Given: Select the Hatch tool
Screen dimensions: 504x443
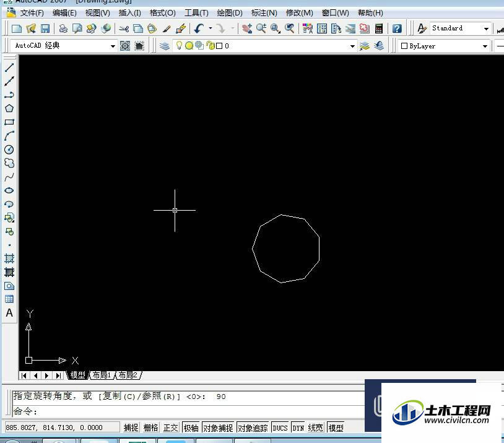Looking at the screenshot, I should click(x=9, y=258).
